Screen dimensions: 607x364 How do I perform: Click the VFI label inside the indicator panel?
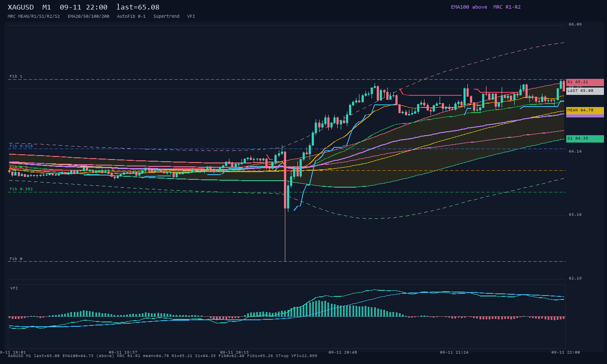click(x=14, y=288)
